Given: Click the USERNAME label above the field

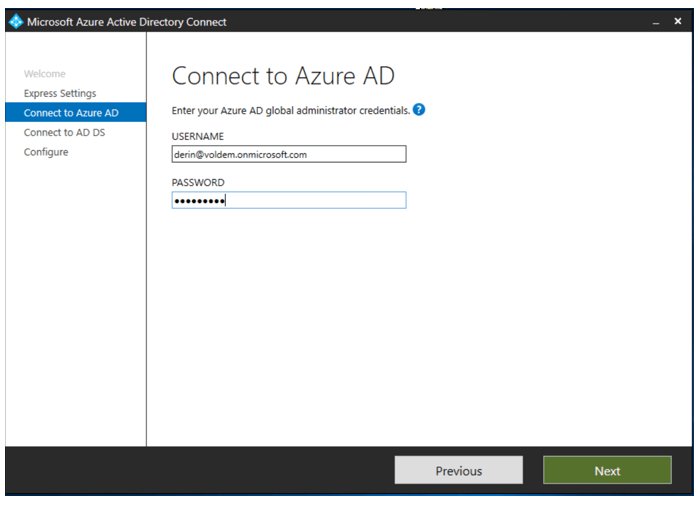Looking at the screenshot, I should coord(197,136).
